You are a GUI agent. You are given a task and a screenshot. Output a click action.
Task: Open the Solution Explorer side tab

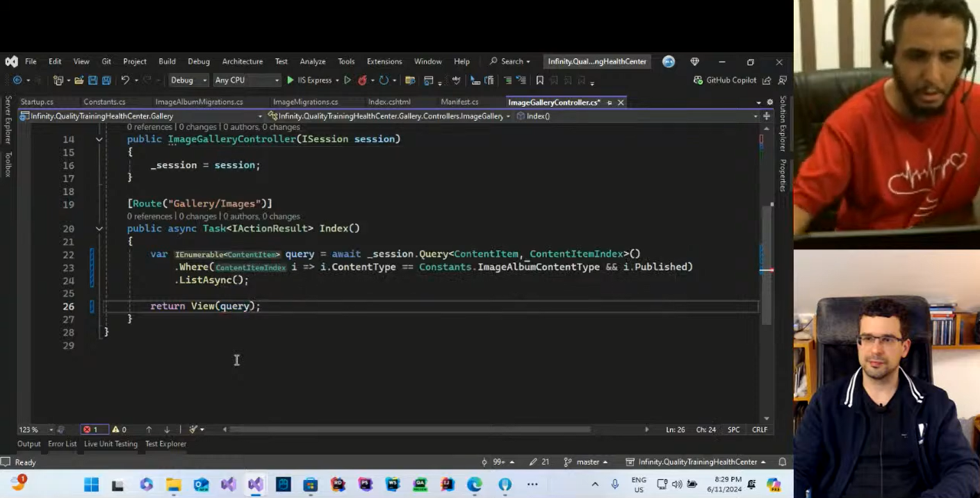(x=783, y=124)
